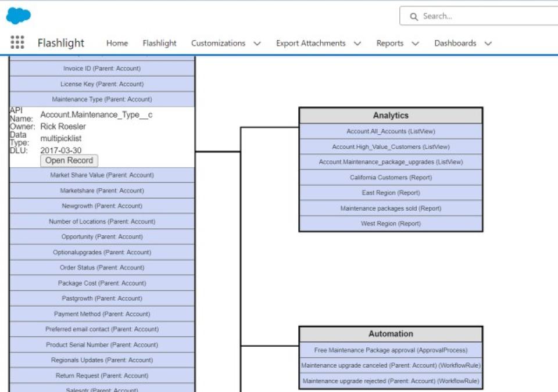Select Pastgrowth (Parent: Account) row
558x392 pixels.
click(x=102, y=299)
